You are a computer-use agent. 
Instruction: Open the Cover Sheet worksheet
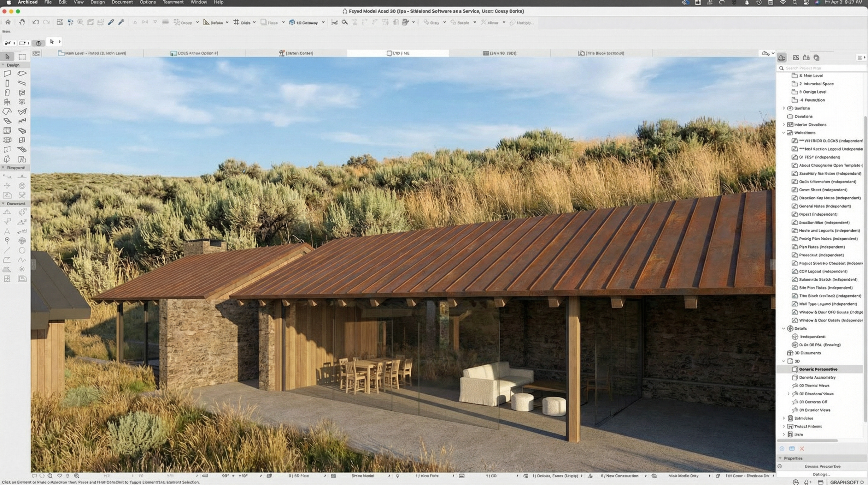click(823, 190)
